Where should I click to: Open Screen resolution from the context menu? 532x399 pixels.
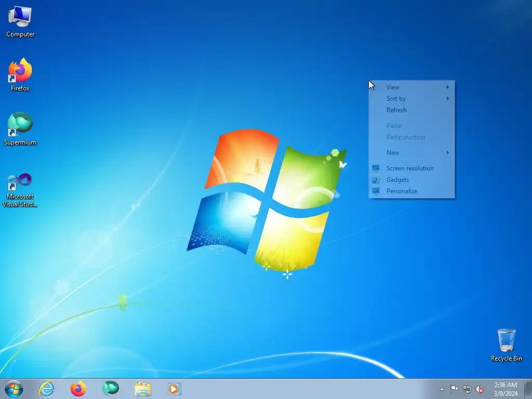coord(411,168)
